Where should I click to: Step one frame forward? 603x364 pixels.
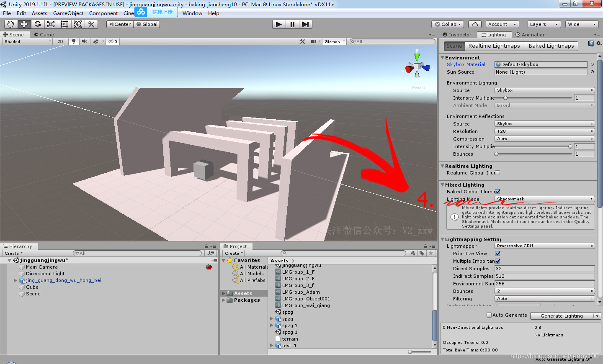pyautogui.click(x=306, y=24)
